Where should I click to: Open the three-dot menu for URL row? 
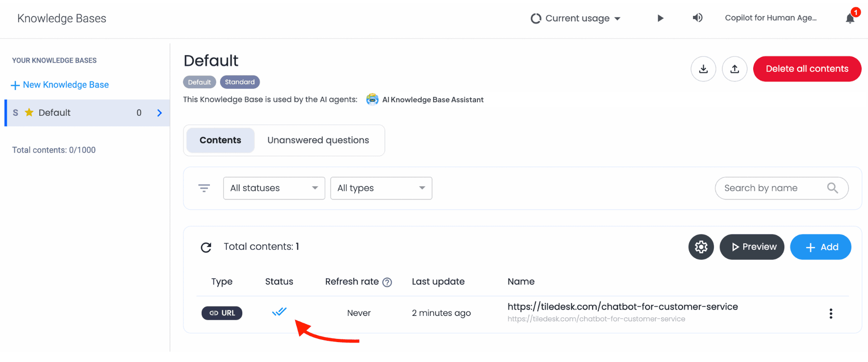[x=831, y=314]
